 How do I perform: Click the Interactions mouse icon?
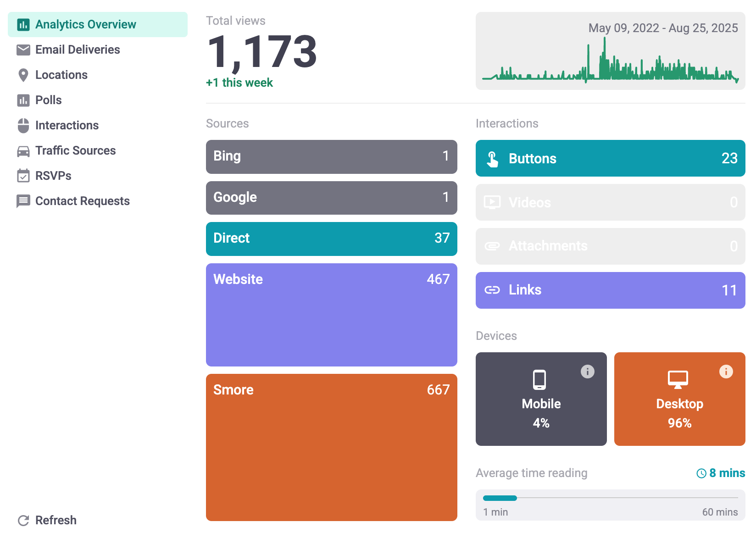[x=23, y=125]
